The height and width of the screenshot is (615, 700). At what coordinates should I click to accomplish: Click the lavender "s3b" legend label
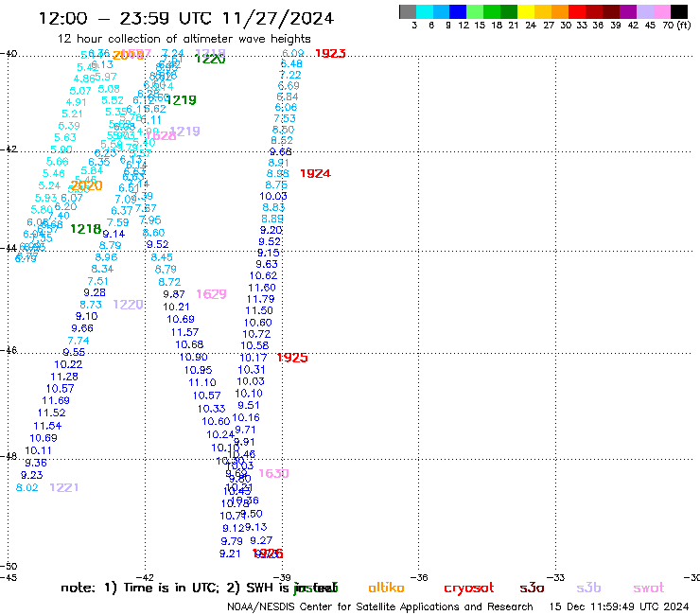pos(588,588)
